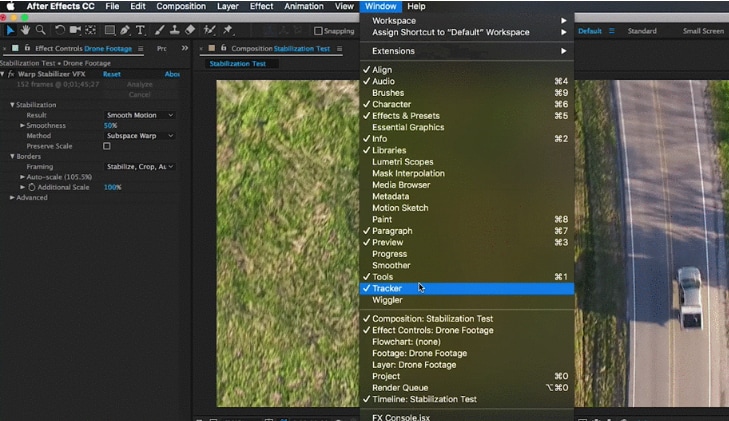
Task: Uncheck the Tracker panel entry
Action: click(x=467, y=289)
